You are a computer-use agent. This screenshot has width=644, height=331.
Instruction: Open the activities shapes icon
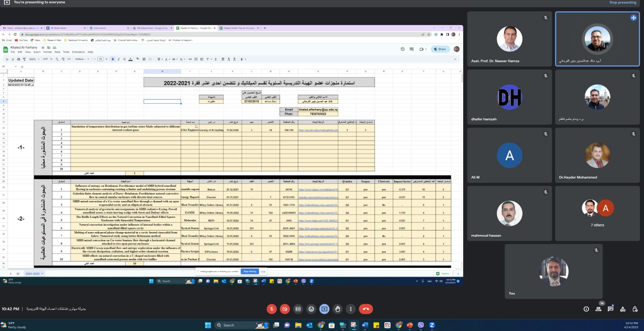(623, 309)
